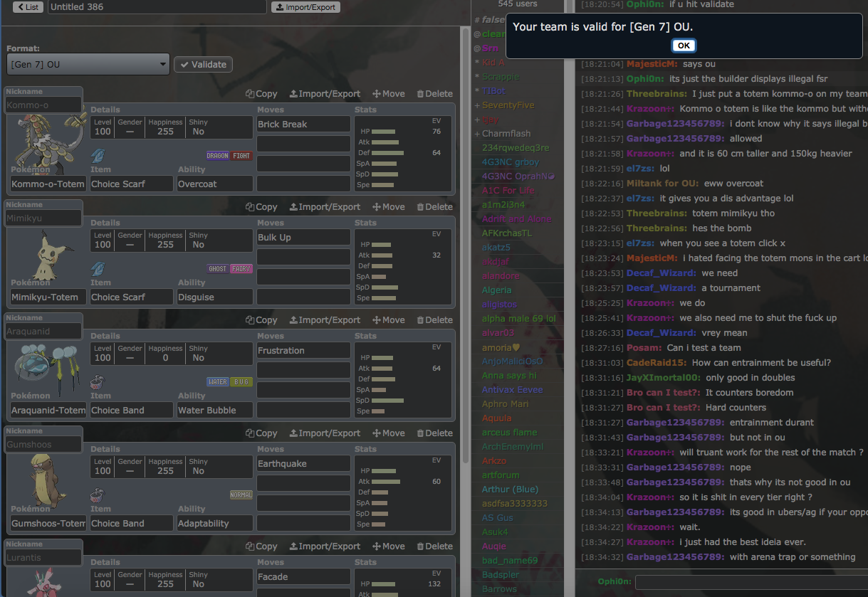This screenshot has height=597, width=868.
Task: Click the FAIRY type badge on Mimikyu
Action: (241, 269)
